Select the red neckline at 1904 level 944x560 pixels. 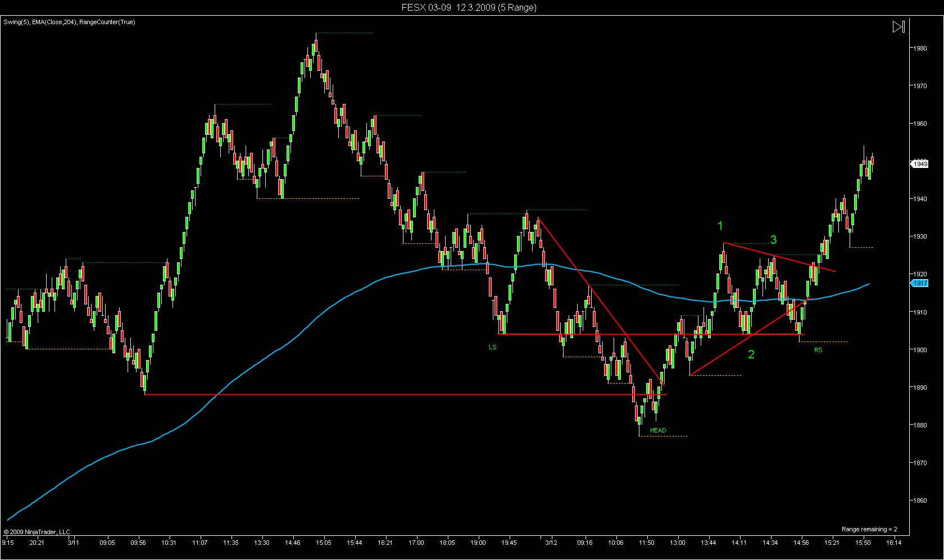652,334
